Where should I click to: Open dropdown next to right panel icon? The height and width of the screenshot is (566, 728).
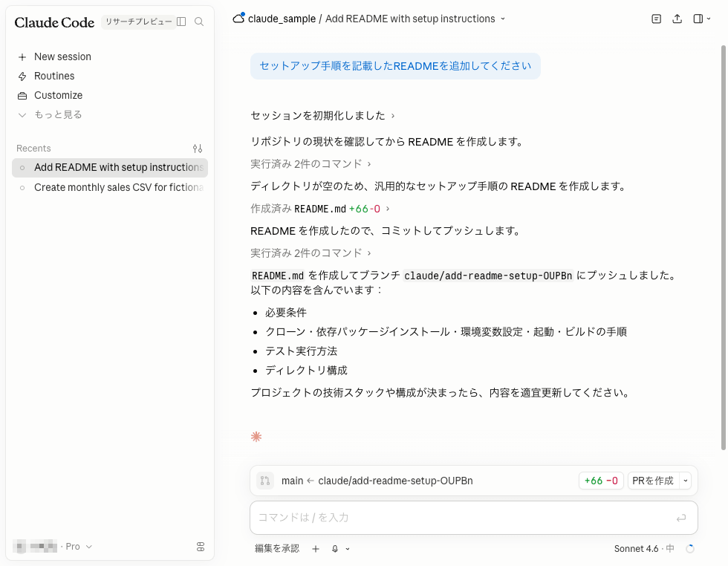click(709, 19)
